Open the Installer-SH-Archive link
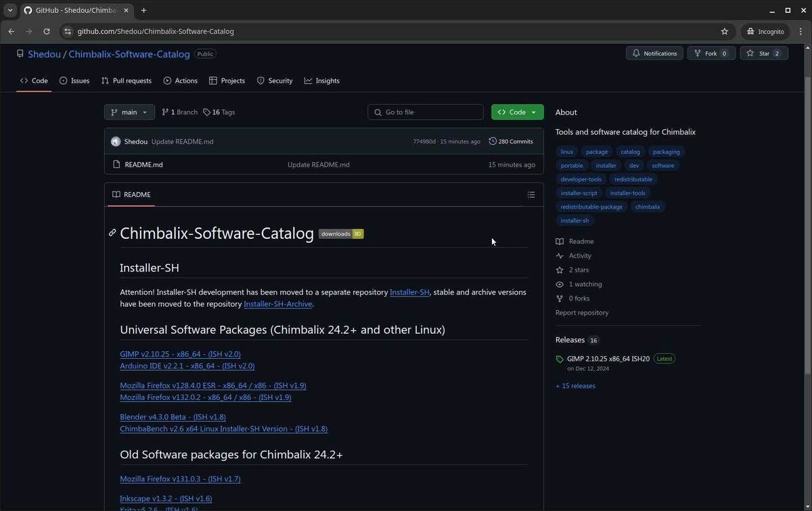 [x=278, y=304]
